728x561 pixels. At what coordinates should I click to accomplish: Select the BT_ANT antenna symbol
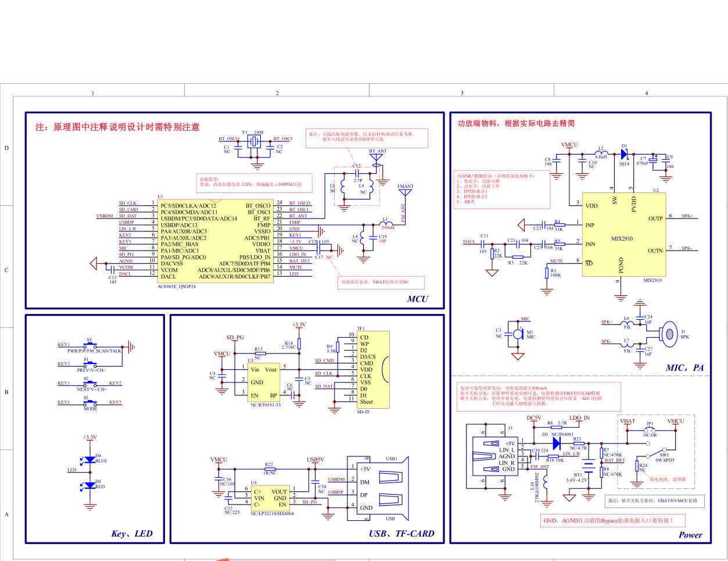[x=376, y=157]
